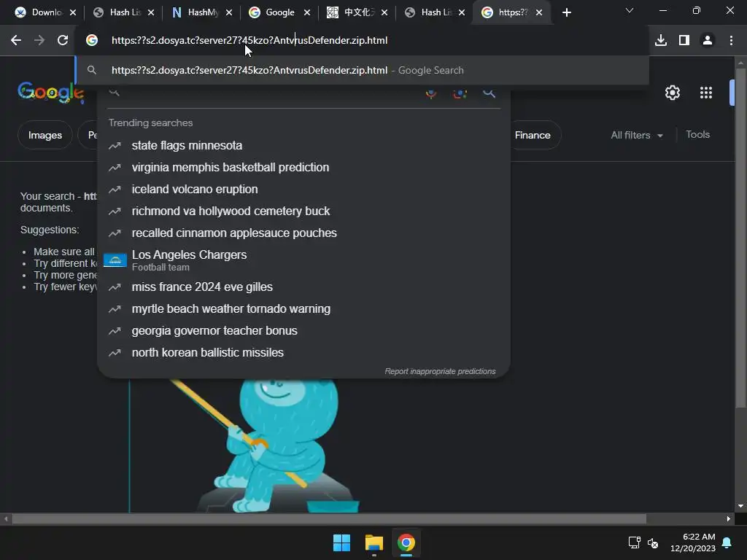This screenshot has width=747, height=560.
Task: Choose recalled cinnamon applesauce pouches suggestion
Action: tap(303, 233)
